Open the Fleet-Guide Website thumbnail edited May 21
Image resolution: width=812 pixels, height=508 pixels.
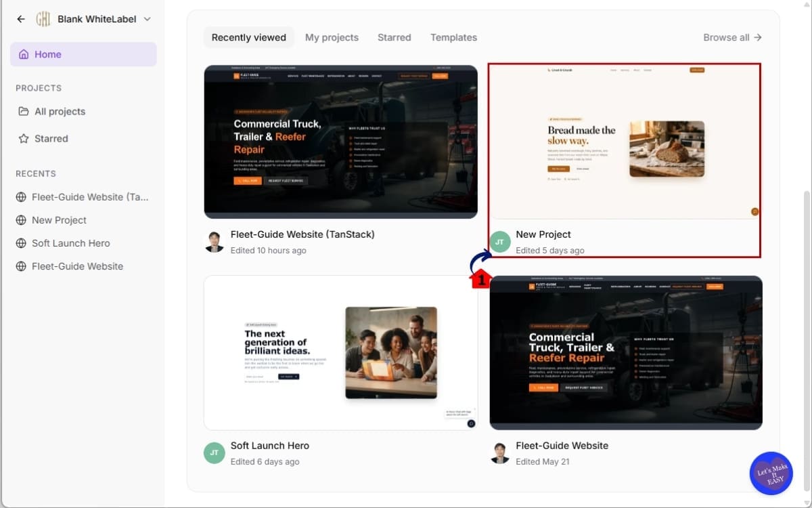pos(626,353)
